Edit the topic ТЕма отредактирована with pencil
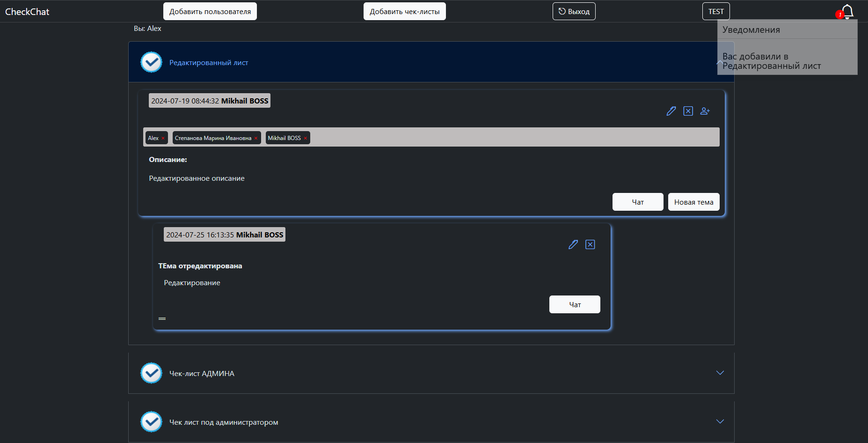Screen dimensions: 868x443 573,244
